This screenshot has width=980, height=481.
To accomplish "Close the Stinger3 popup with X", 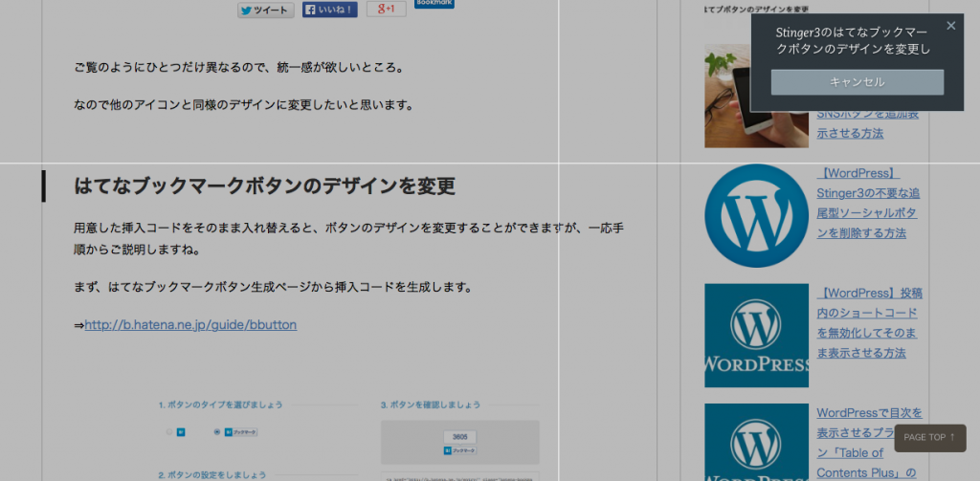I will click(x=950, y=26).
